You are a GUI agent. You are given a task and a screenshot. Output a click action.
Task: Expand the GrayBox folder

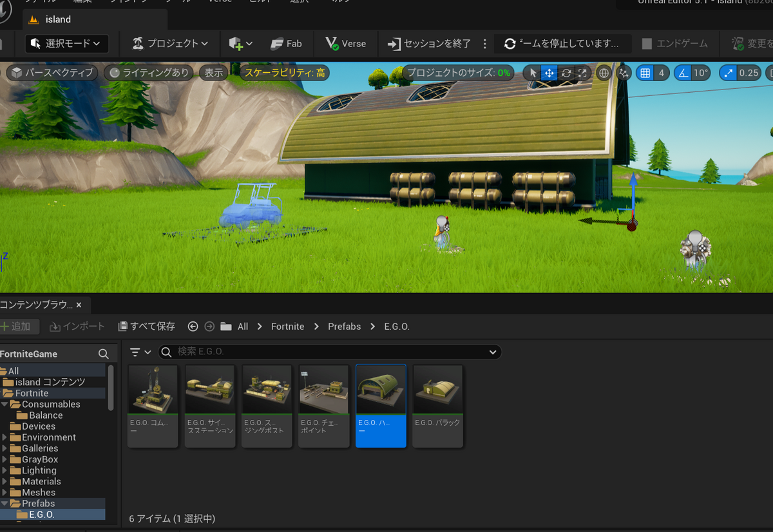point(5,459)
